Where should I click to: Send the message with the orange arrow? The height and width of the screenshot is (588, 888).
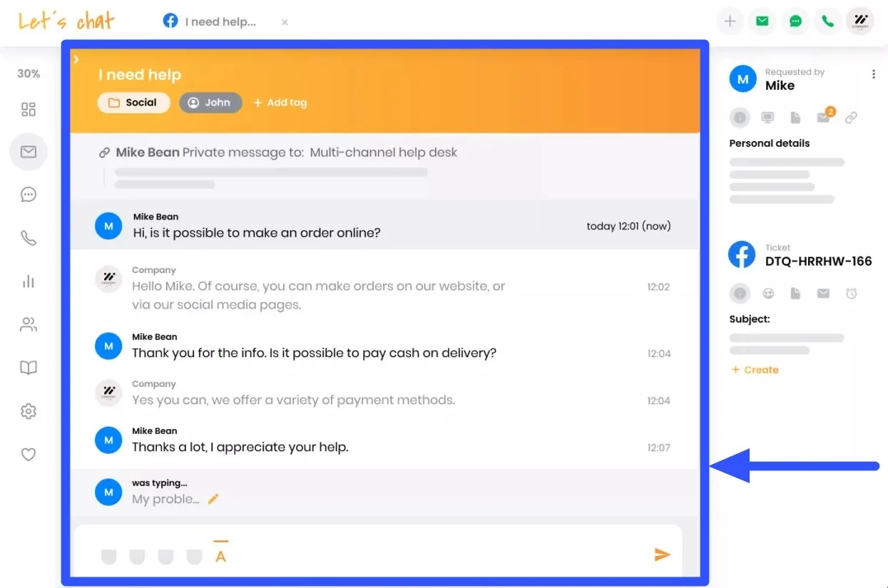[662, 555]
